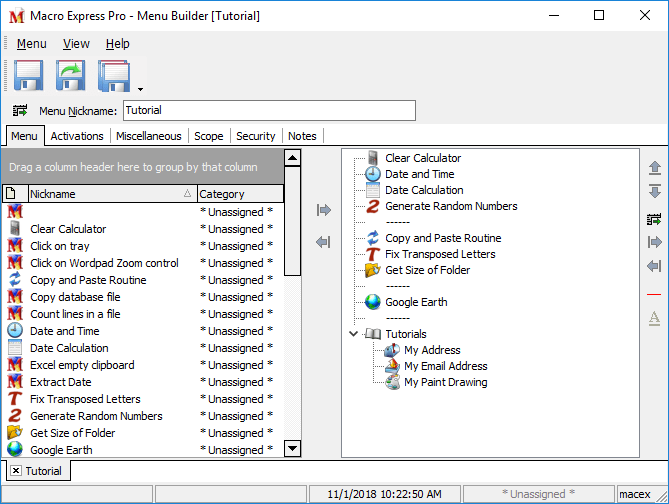Open the Help menu
Screen dimensions: 669x504
point(117,44)
